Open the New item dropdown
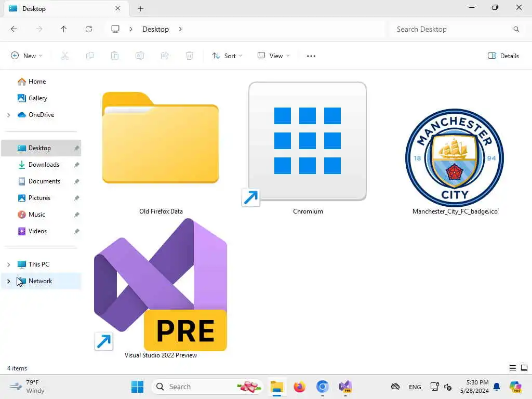532x399 pixels. click(26, 56)
